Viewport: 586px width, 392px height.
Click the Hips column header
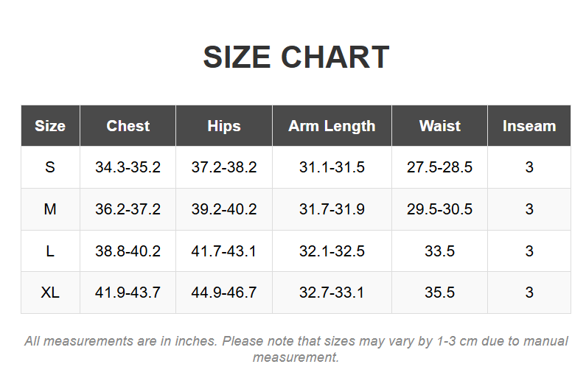[224, 126]
